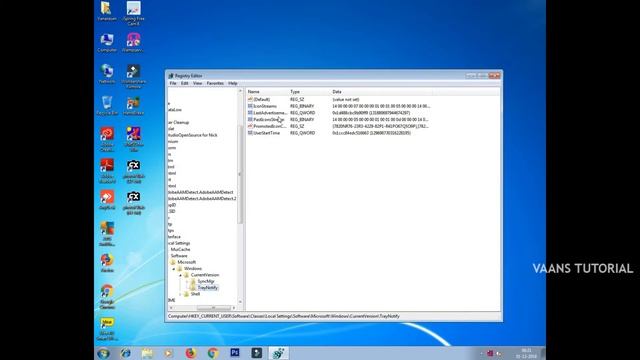
Task: Open the Network desktop icon
Action: coord(107,74)
